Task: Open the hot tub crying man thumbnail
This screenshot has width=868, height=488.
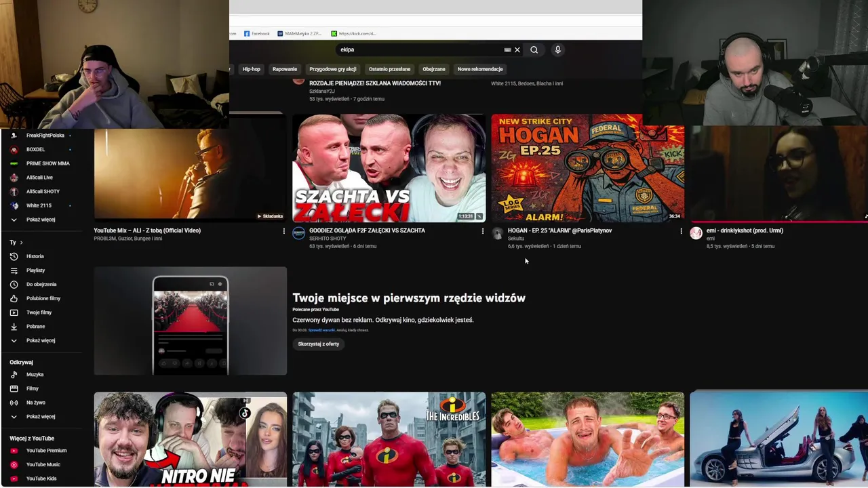Action: (x=587, y=439)
